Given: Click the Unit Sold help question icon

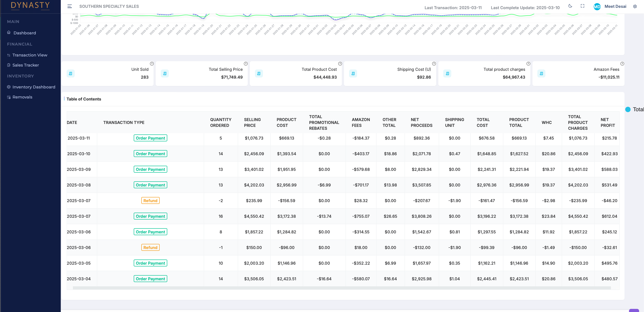Looking at the screenshot, I should [152, 64].
